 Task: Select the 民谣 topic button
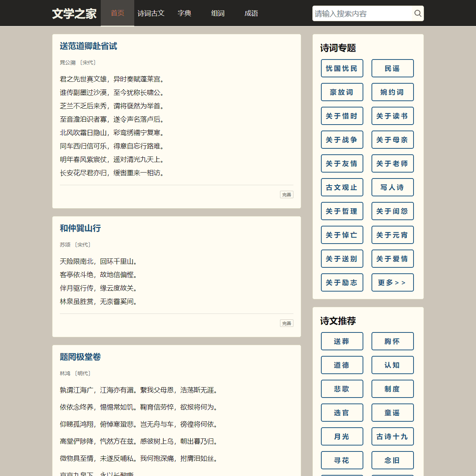click(x=393, y=68)
